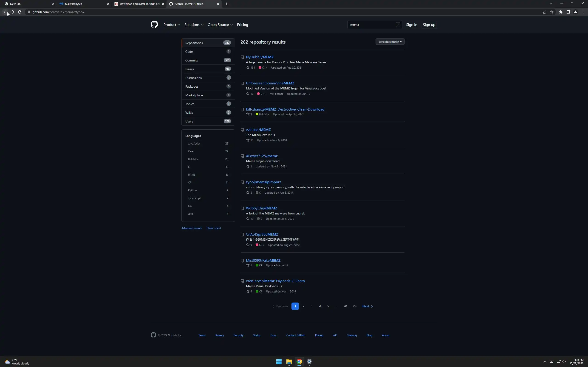The width and height of the screenshot is (588, 367).
Task: Bookmark this page with star icon
Action: tap(551, 12)
